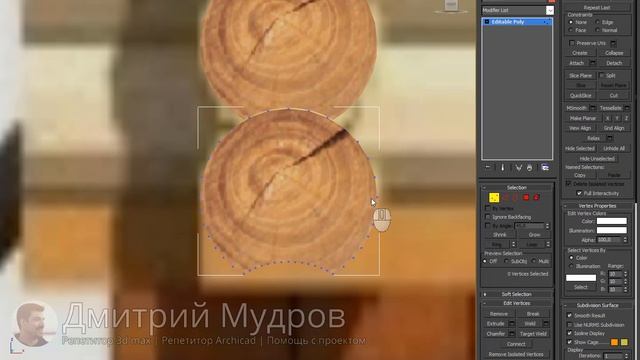Select SubObj preview selection radio
The width and height of the screenshot is (640, 360).
(507, 261)
